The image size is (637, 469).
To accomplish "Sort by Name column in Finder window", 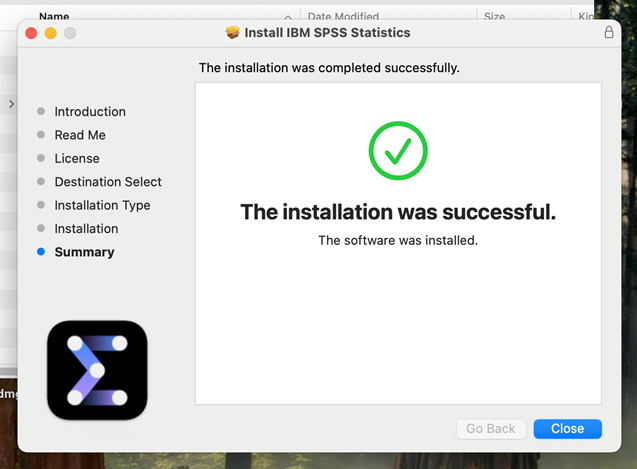I will (x=54, y=16).
